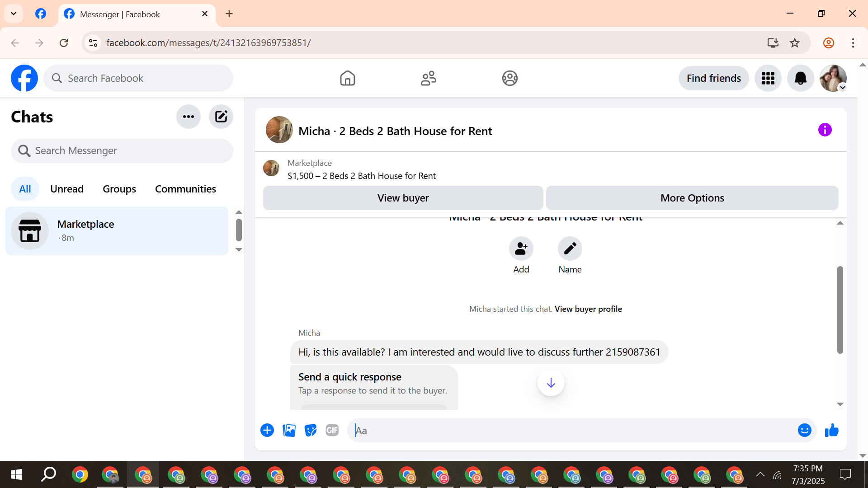Viewport: 868px width, 488px height.
Task: Open the Facebook apps grid menu
Action: click(x=768, y=78)
